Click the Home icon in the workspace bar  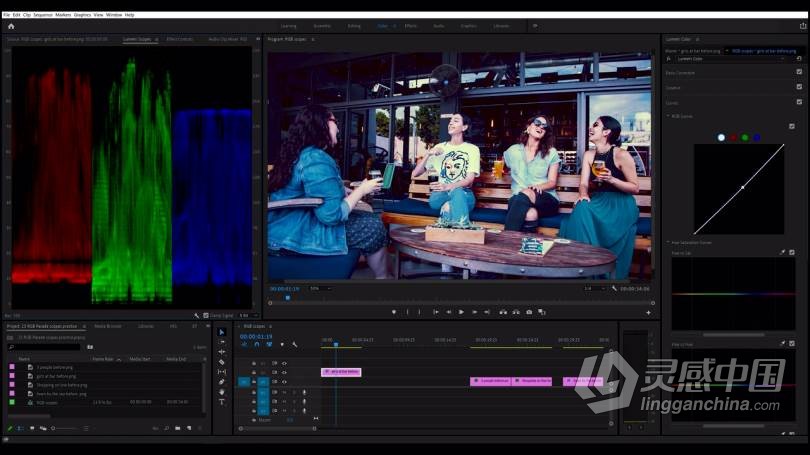tap(11, 26)
